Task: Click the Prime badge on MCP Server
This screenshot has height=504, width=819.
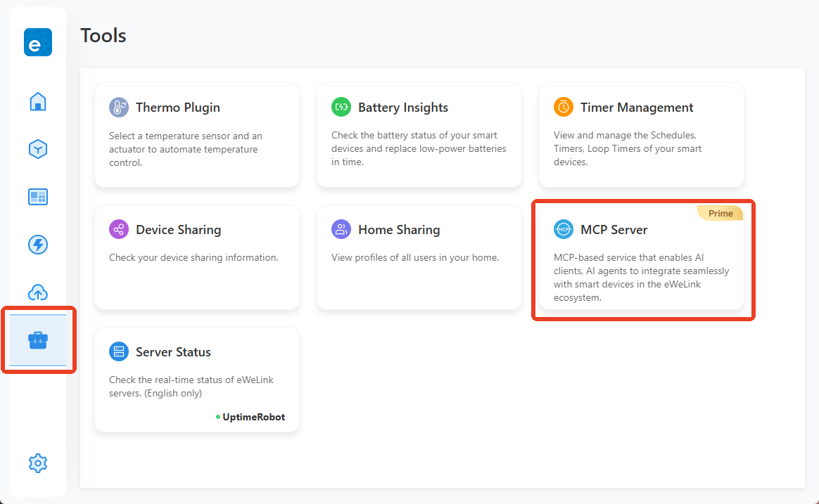Action: coord(720,214)
